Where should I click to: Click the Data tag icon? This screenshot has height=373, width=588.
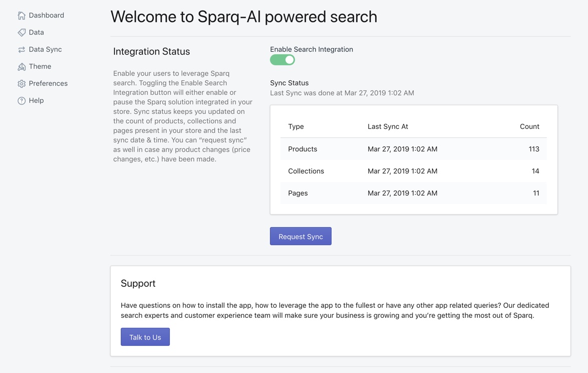coord(22,33)
